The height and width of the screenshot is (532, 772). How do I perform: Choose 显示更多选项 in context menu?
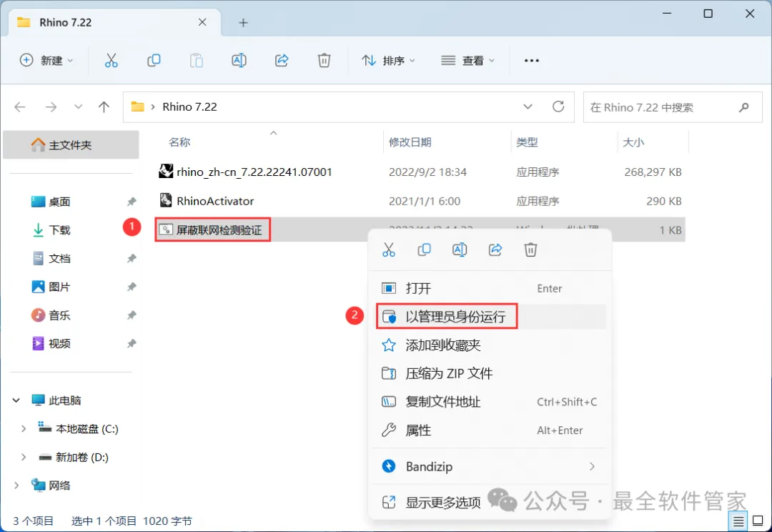click(x=490, y=503)
